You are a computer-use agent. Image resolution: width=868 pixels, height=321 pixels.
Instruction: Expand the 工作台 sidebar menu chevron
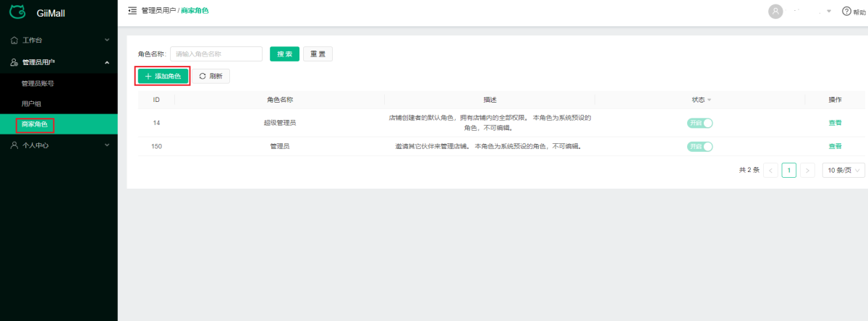tap(107, 39)
